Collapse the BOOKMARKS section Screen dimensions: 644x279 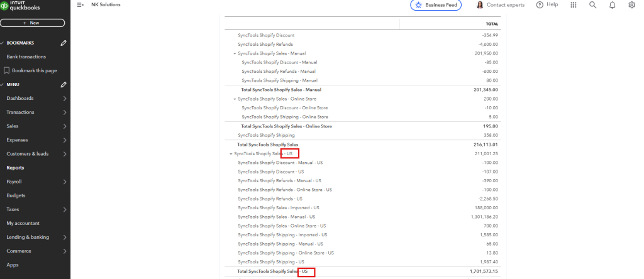click(x=2, y=43)
